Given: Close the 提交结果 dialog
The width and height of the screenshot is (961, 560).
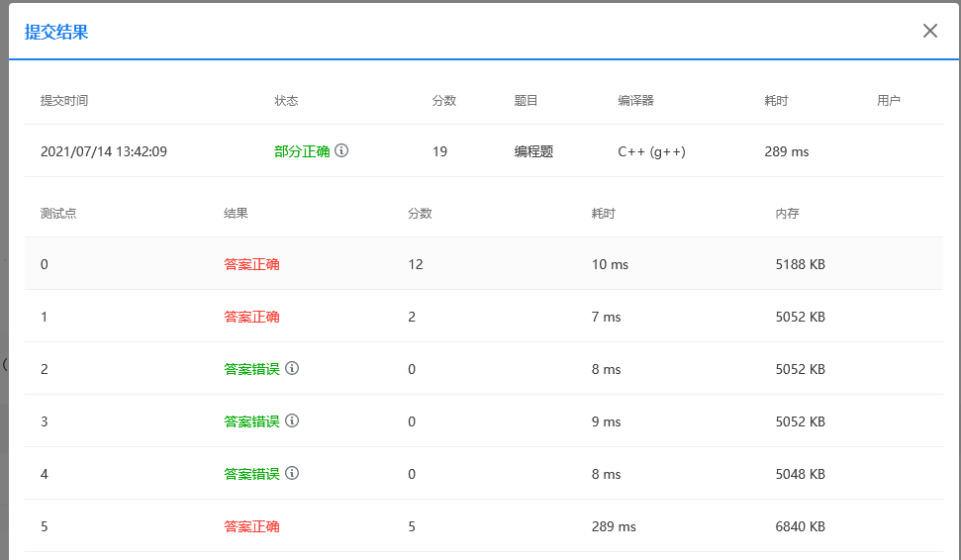Looking at the screenshot, I should click(x=929, y=31).
